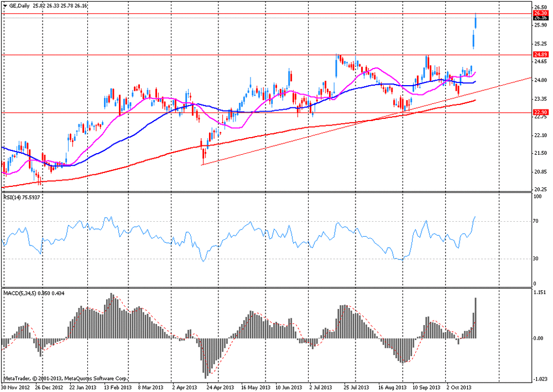Open the chart menu triangle beside GE,Daily
Screen dimensions: 553x392
[x=6, y=6]
